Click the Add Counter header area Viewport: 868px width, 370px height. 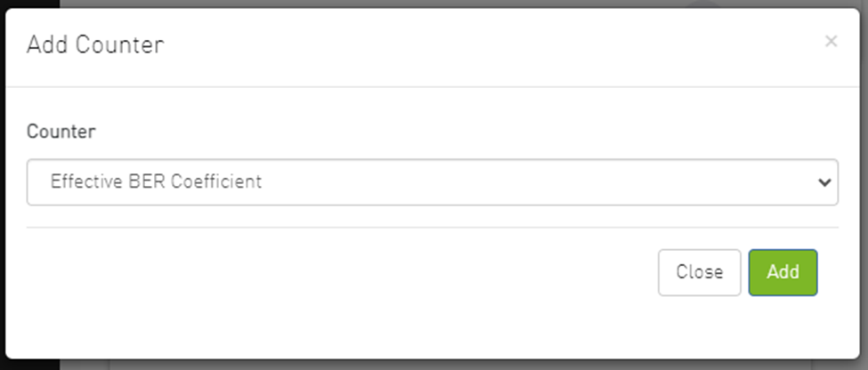click(445, 44)
